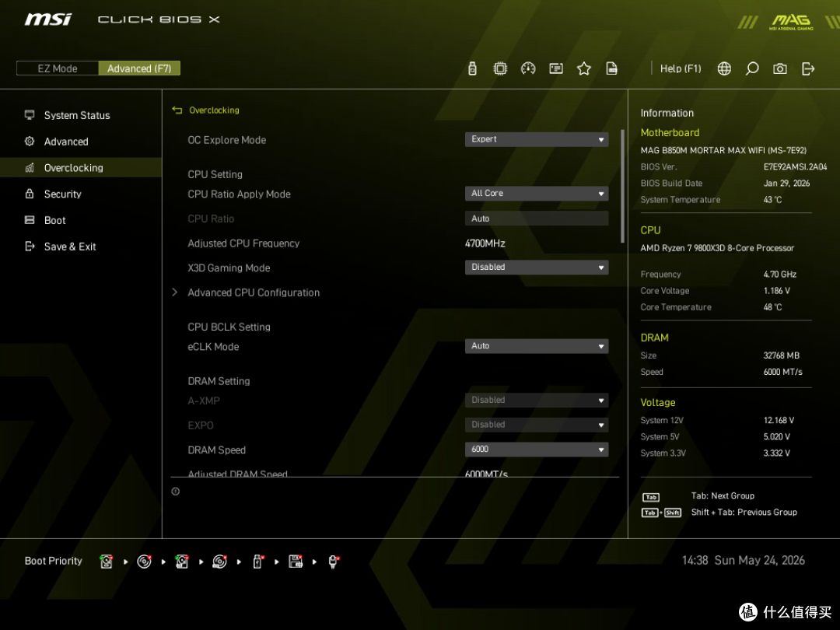Select the third boot device USB hard disk icon

(x=182, y=562)
